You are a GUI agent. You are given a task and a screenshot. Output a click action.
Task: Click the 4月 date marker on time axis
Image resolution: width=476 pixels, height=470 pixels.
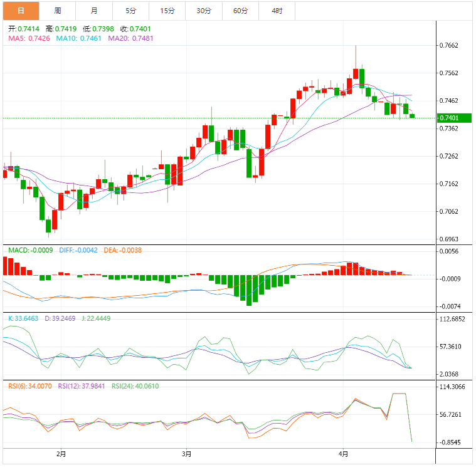coord(342,453)
